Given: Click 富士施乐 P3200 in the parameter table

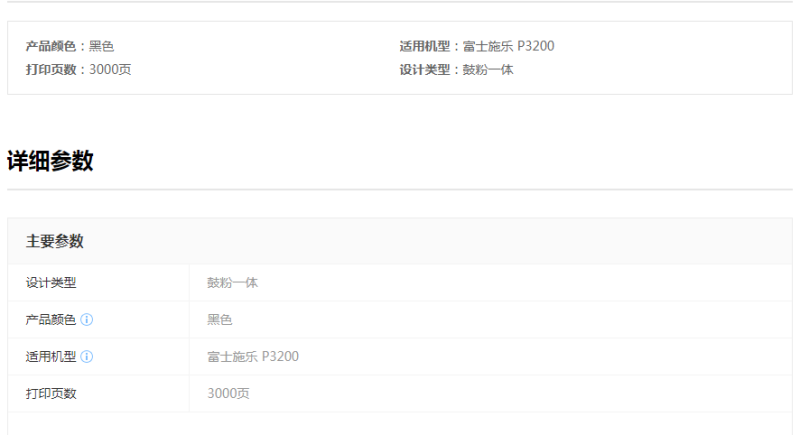Looking at the screenshot, I should [x=253, y=356].
